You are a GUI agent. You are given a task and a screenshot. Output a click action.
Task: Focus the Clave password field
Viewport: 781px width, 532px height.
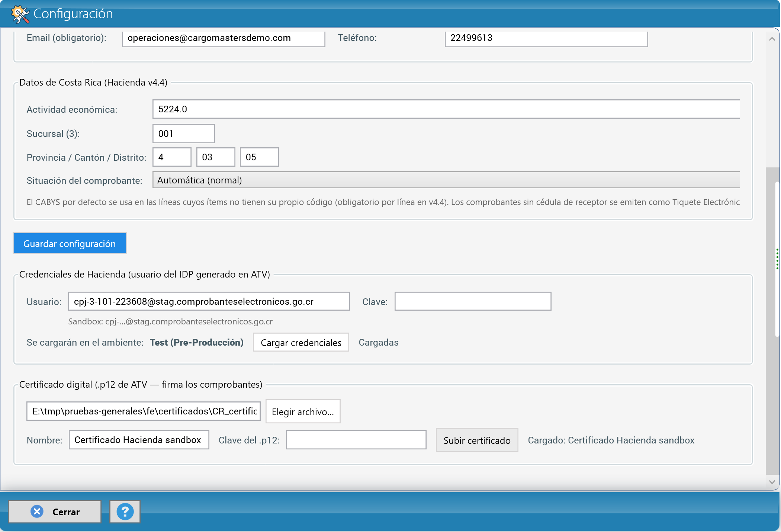pyautogui.click(x=473, y=301)
